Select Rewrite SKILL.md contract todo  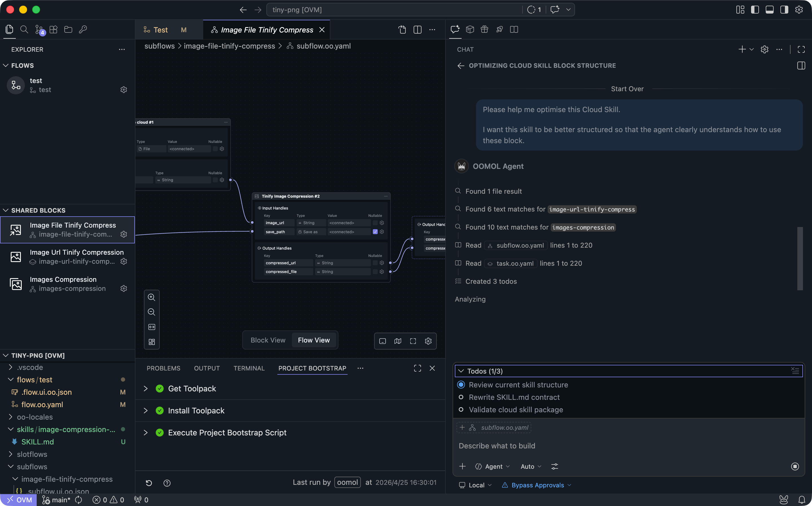click(629, 397)
